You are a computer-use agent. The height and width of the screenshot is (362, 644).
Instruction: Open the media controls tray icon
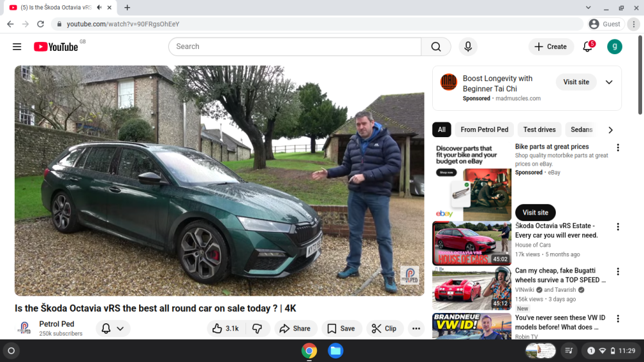click(x=569, y=351)
